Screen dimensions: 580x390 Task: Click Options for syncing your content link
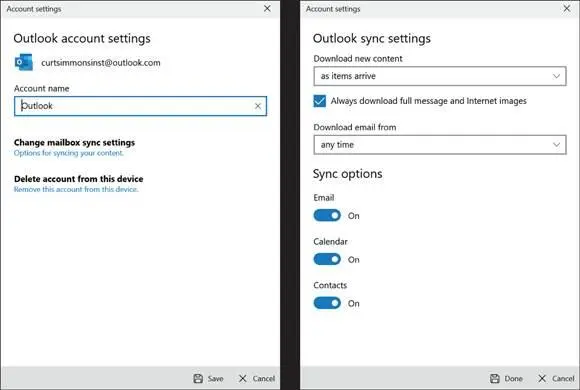click(68, 153)
